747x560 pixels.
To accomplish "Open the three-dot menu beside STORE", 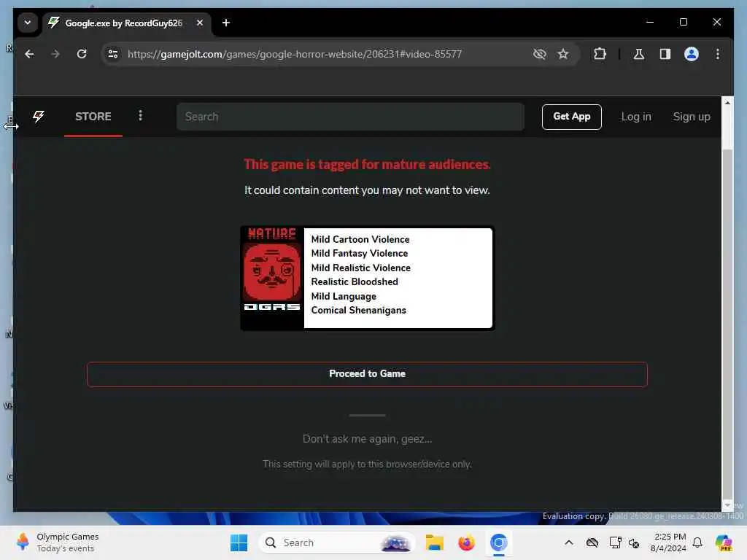I will coord(140,116).
